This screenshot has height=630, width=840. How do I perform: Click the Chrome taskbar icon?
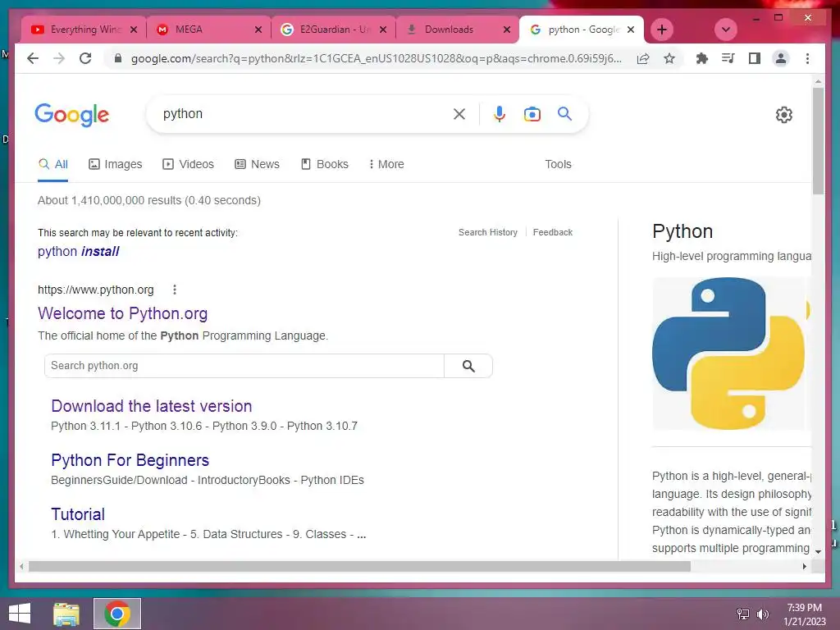(x=117, y=614)
